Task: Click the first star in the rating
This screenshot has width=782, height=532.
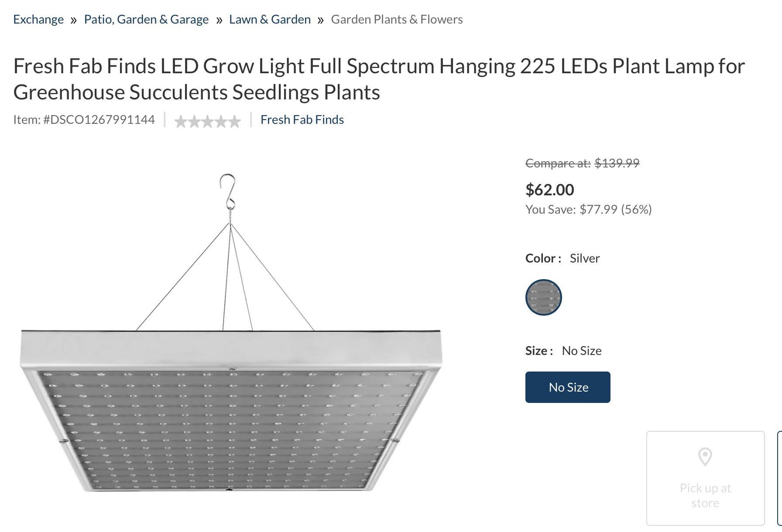Action: (181, 121)
